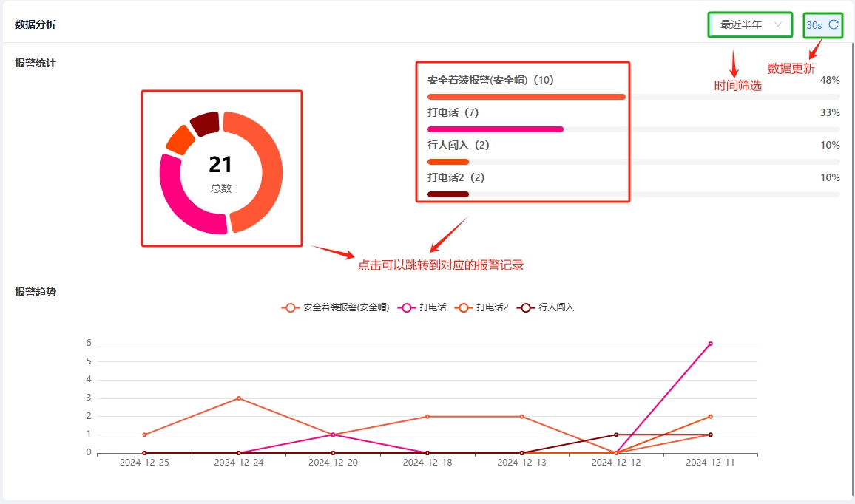Click the orange 安全着装报警 progress bar
This screenshot has height=504, width=855.
point(526,97)
